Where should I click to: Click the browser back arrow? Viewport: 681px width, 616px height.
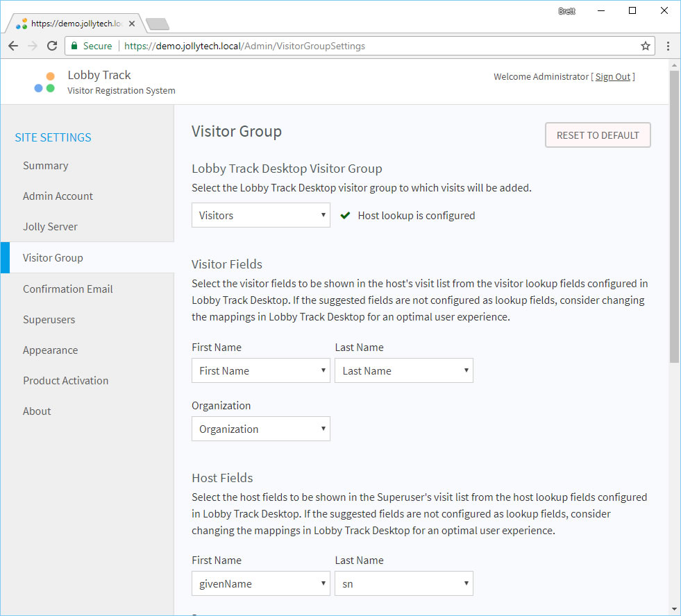click(13, 46)
